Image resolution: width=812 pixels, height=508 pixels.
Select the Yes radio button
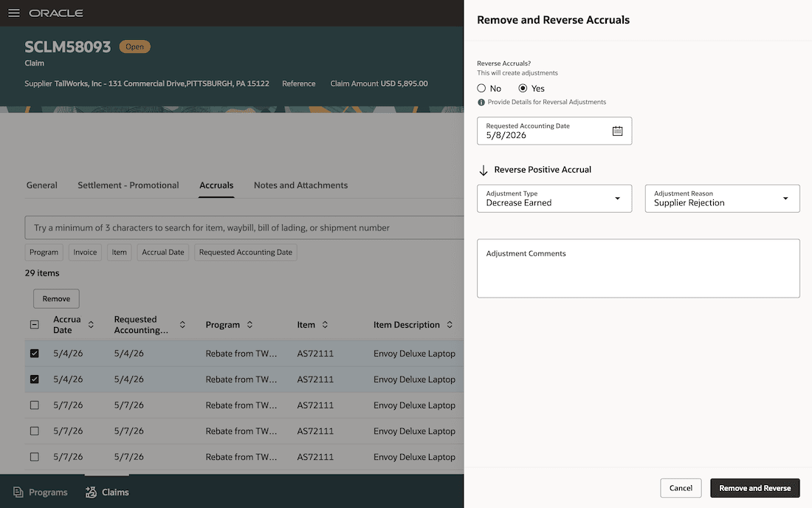523,88
